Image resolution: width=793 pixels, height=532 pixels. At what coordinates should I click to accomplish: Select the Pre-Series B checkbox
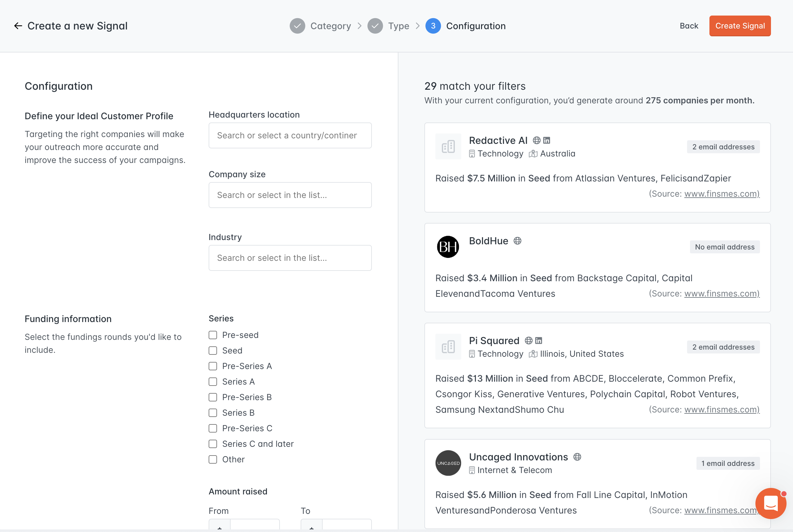coord(213,397)
